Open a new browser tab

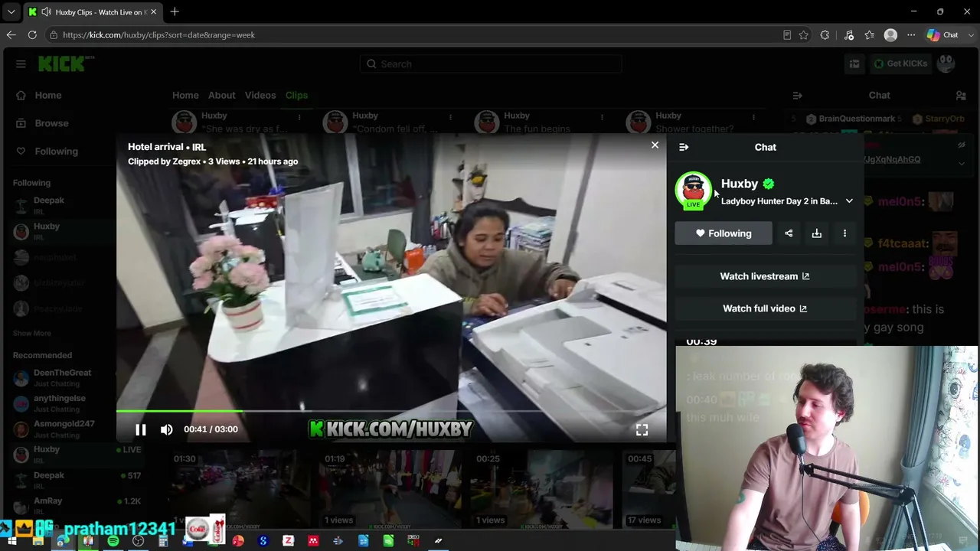click(x=175, y=12)
